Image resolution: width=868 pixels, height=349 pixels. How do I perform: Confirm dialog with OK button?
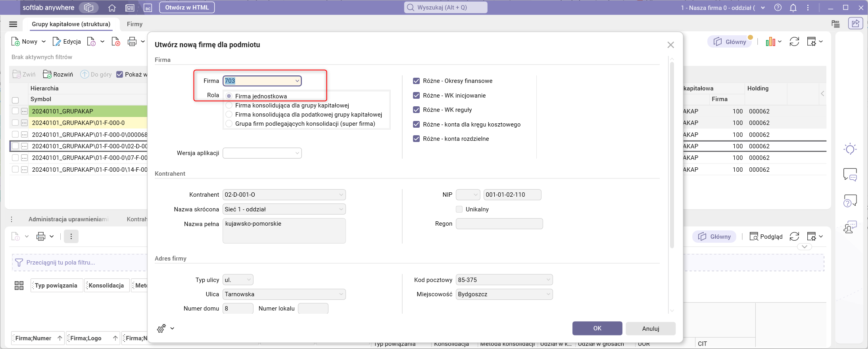click(597, 328)
